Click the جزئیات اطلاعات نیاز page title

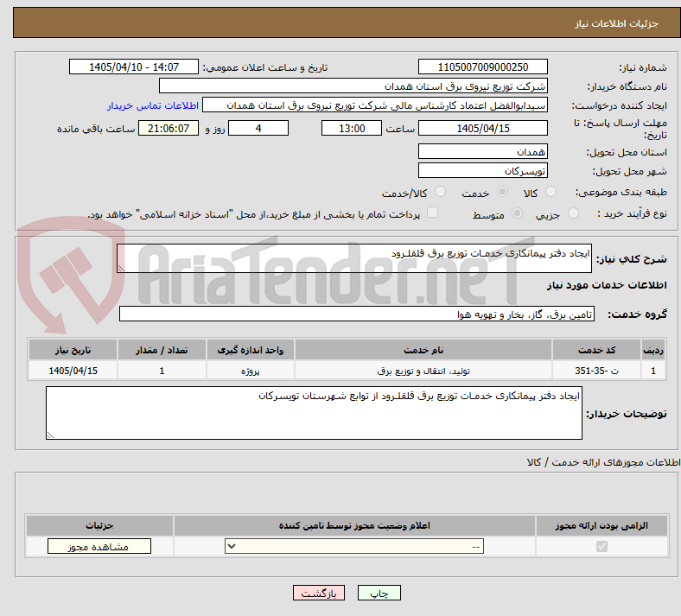click(x=617, y=23)
